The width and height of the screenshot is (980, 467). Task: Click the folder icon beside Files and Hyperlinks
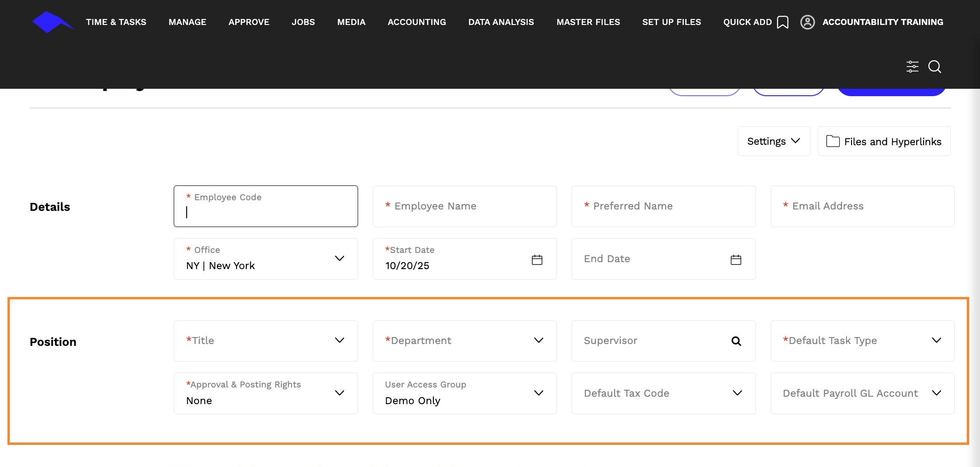point(833,141)
